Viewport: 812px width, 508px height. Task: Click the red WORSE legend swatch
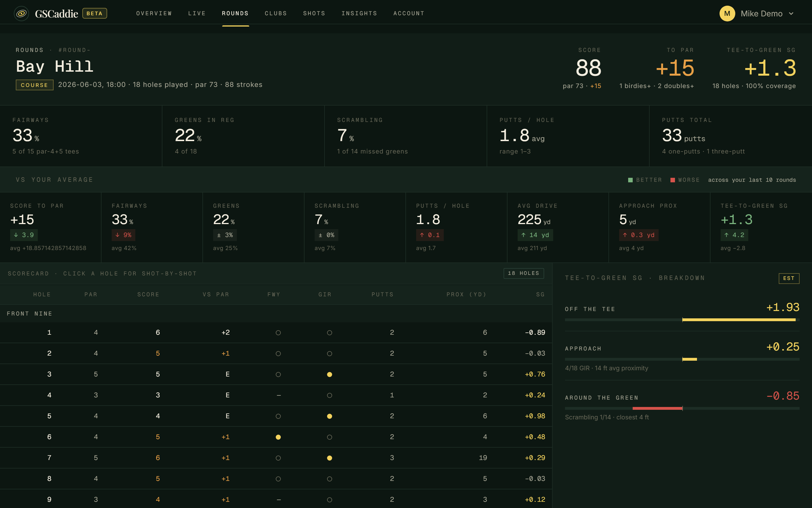click(x=672, y=180)
